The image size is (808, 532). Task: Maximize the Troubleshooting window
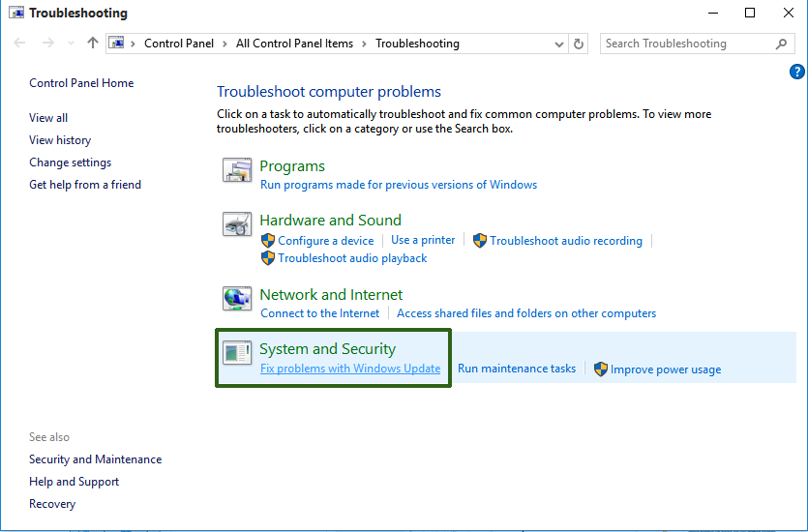(750, 13)
